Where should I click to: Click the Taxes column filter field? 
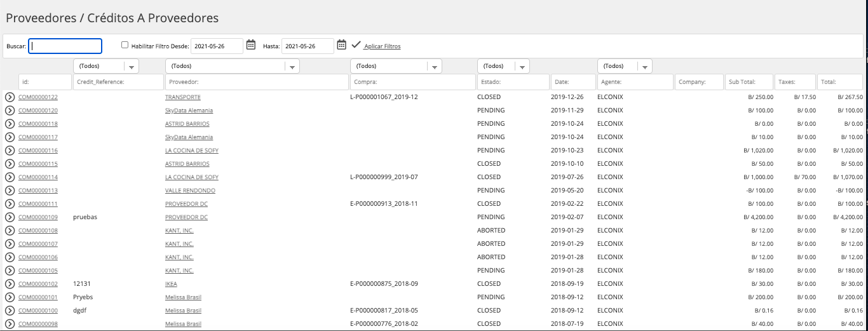tap(795, 82)
